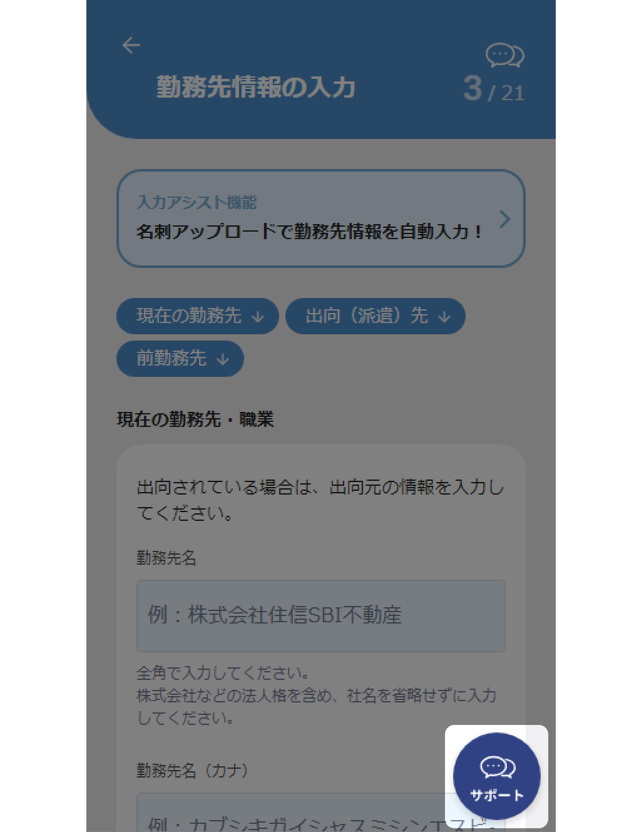
Task: Click the 現在の勤務先・職業 section heading
Action: pos(195,419)
